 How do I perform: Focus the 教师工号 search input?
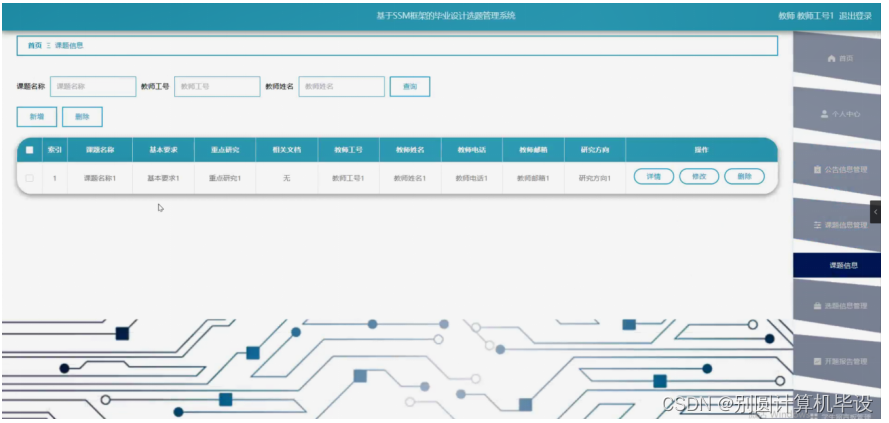pyautogui.click(x=217, y=87)
